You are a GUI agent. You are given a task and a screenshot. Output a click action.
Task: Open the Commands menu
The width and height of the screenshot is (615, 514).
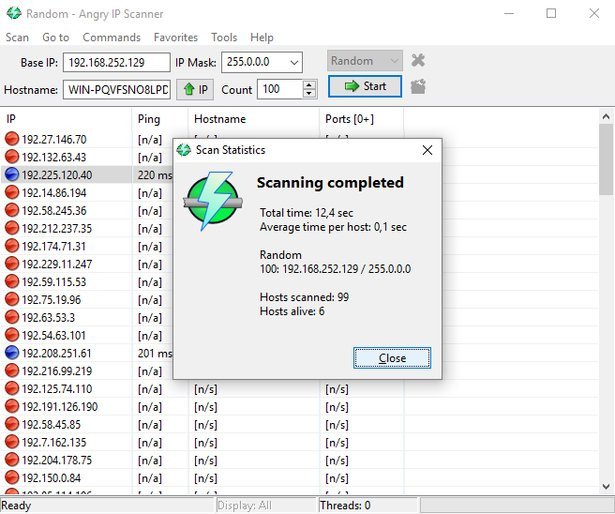(111, 37)
